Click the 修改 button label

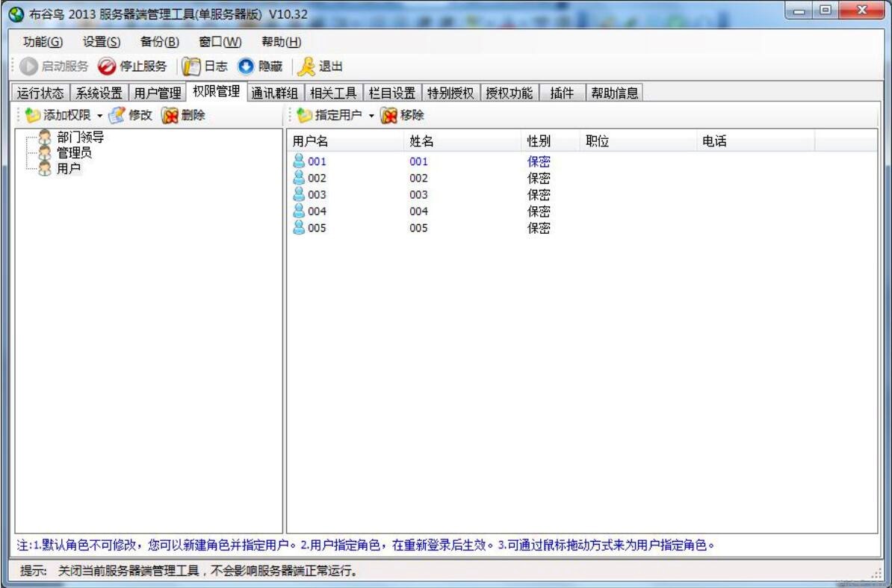[140, 116]
